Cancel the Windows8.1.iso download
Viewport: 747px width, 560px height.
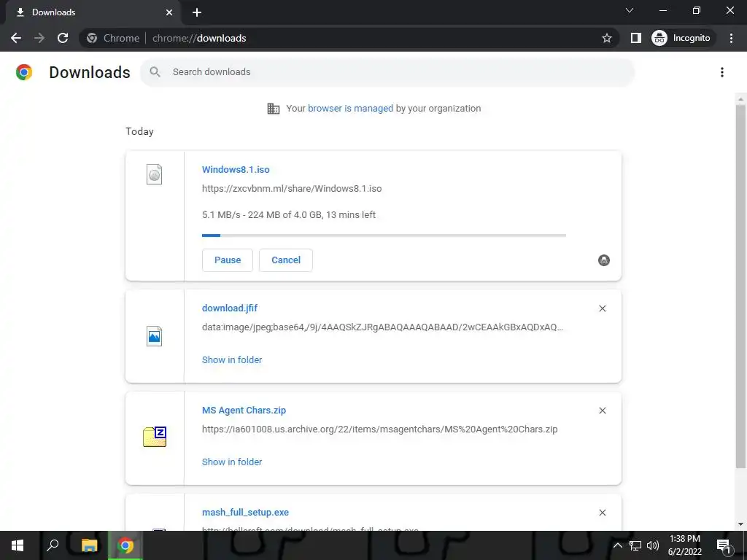(286, 260)
